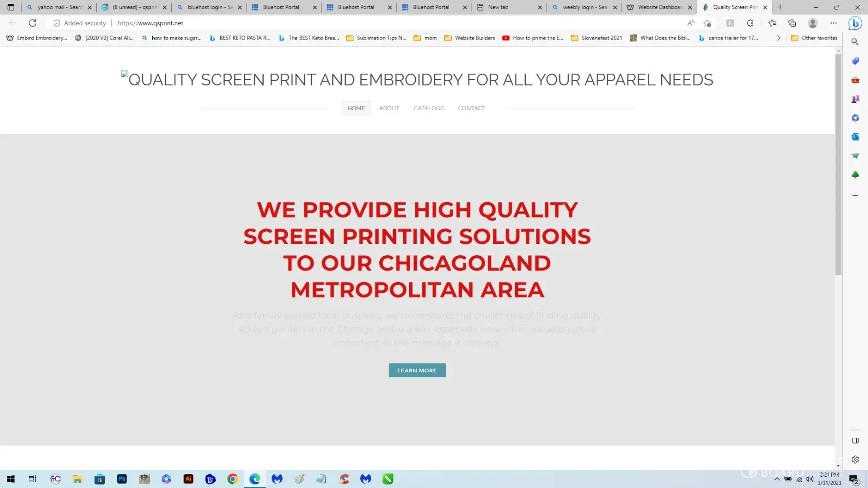The width and height of the screenshot is (868, 488).
Task: Open the Sublimation Tips favorites folder
Action: (376, 38)
